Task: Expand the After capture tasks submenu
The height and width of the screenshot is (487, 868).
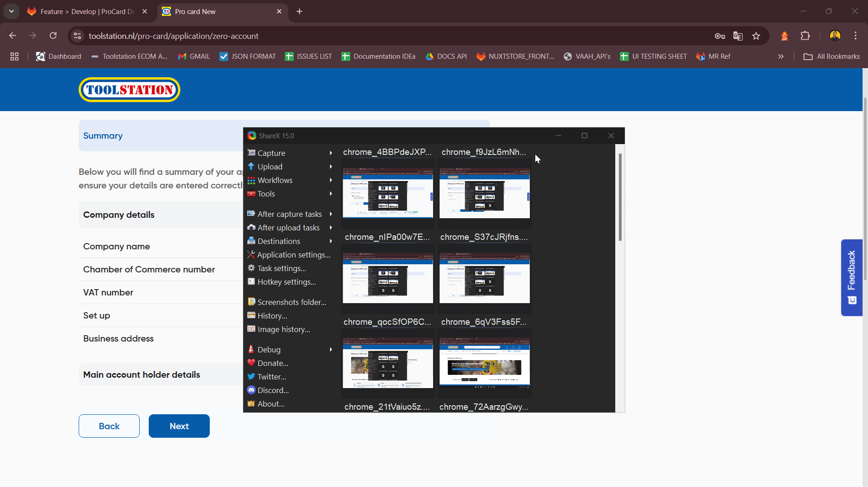Action: click(x=289, y=214)
